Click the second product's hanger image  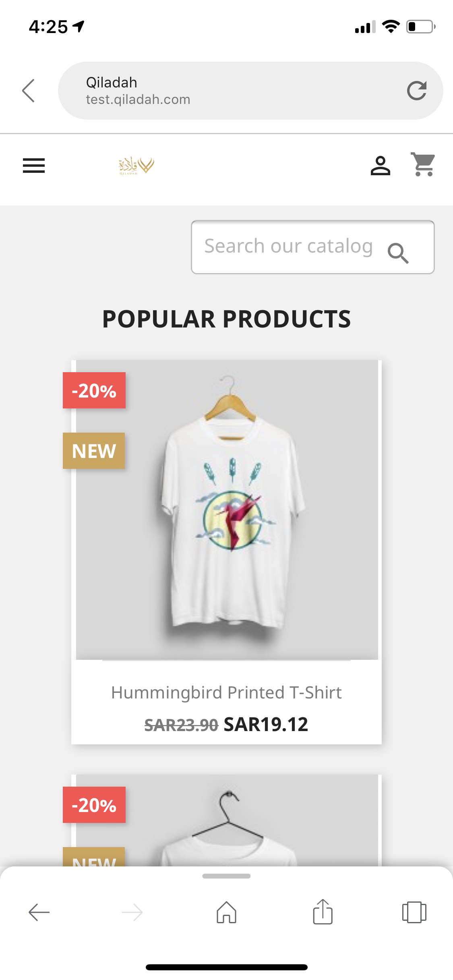click(x=227, y=820)
